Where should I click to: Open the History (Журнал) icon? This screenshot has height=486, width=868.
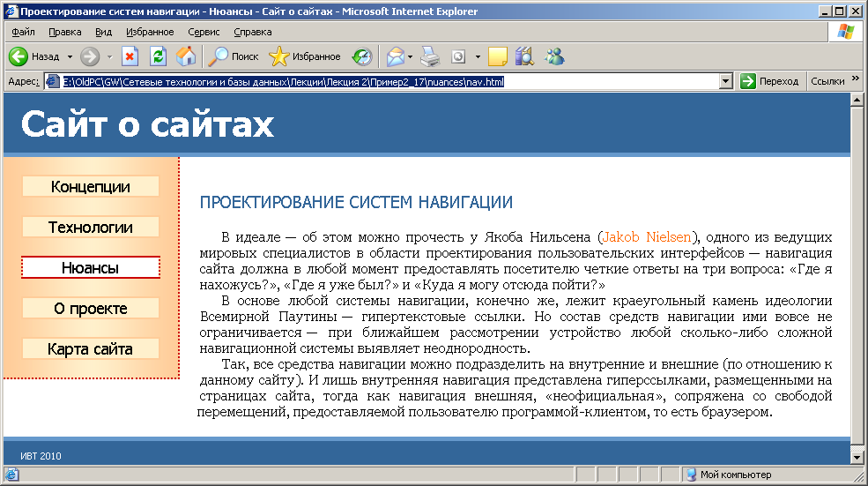(x=362, y=56)
